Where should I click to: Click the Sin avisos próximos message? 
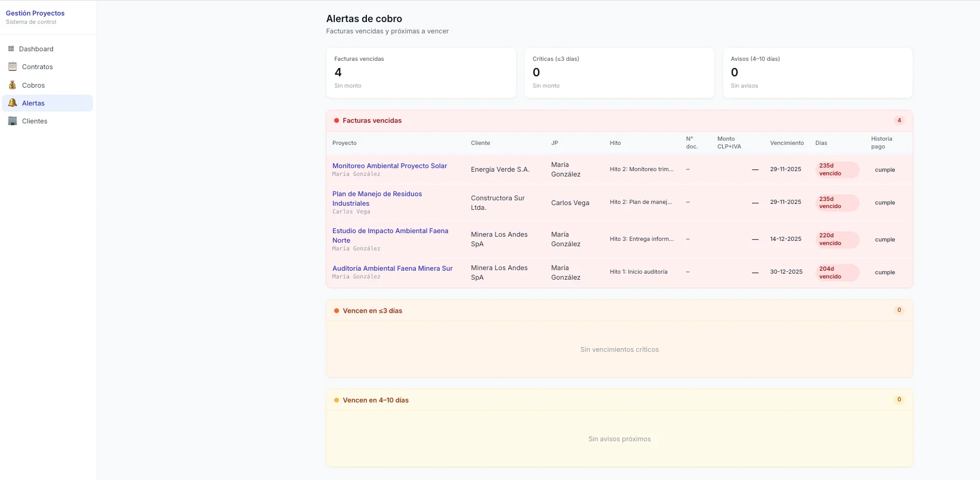pos(620,439)
